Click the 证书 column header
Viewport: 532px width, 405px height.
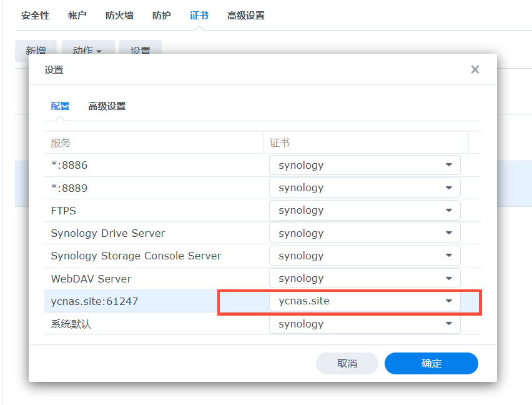coord(366,142)
